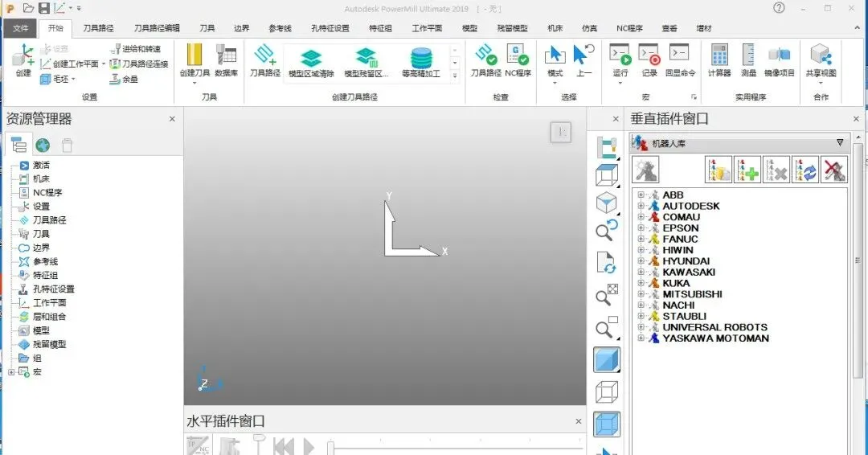Screen dimensions: 868x455
Task: Switch to the 边界 ribbon tab
Action: [241, 28]
